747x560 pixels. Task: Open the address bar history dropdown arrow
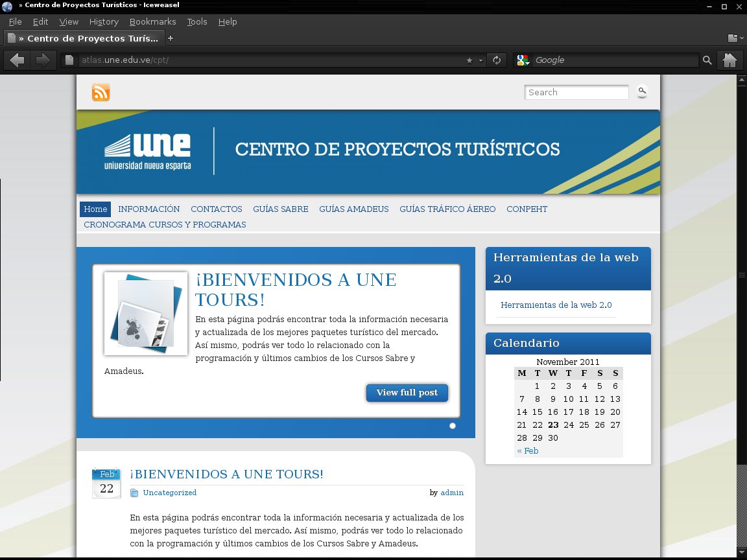[x=480, y=60]
